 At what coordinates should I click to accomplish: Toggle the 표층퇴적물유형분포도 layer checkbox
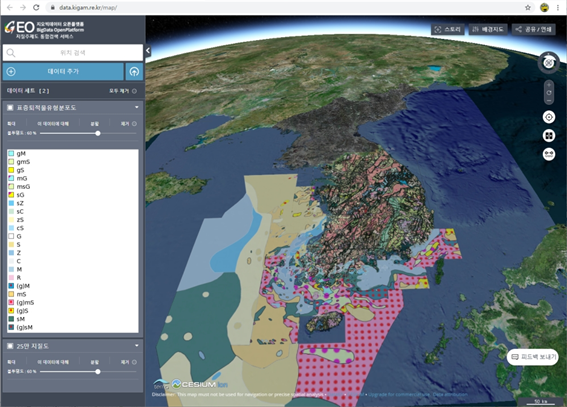(10, 108)
